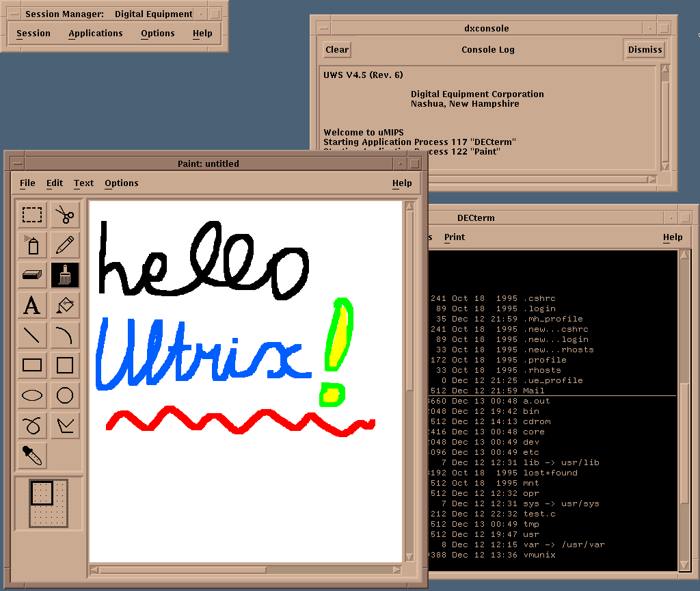Activate the eraser tool
The height and width of the screenshot is (591, 700).
(x=32, y=275)
